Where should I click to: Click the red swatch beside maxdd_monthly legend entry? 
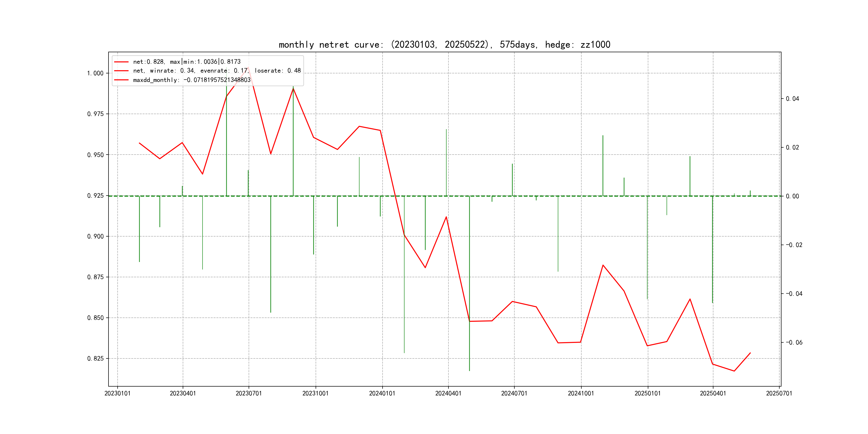pyautogui.click(x=121, y=80)
